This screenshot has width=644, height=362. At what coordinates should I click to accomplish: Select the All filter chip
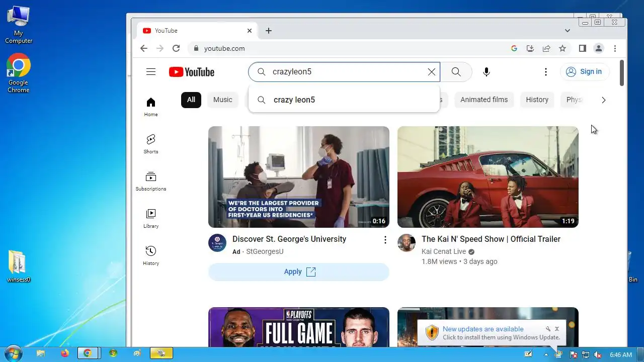(191, 100)
